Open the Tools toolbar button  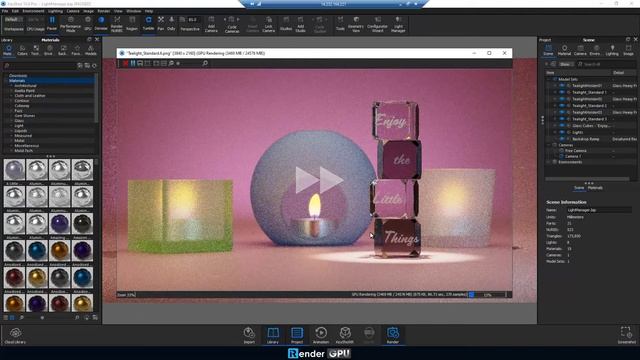pyautogui.click(x=340, y=23)
